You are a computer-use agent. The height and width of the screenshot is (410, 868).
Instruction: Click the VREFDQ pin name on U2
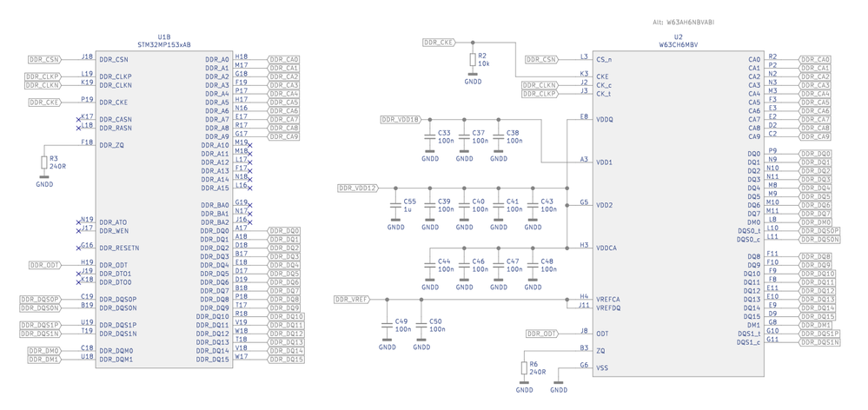[x=608, y=308]
